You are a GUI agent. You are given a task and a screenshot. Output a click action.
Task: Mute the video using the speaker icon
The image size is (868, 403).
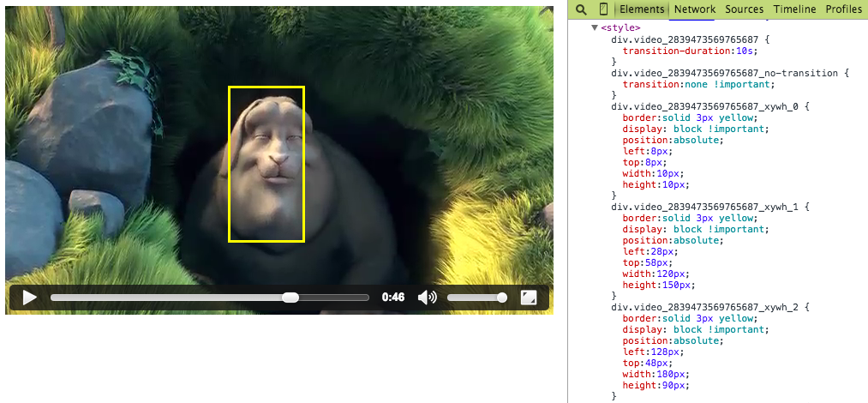click(x=427, y=298)
